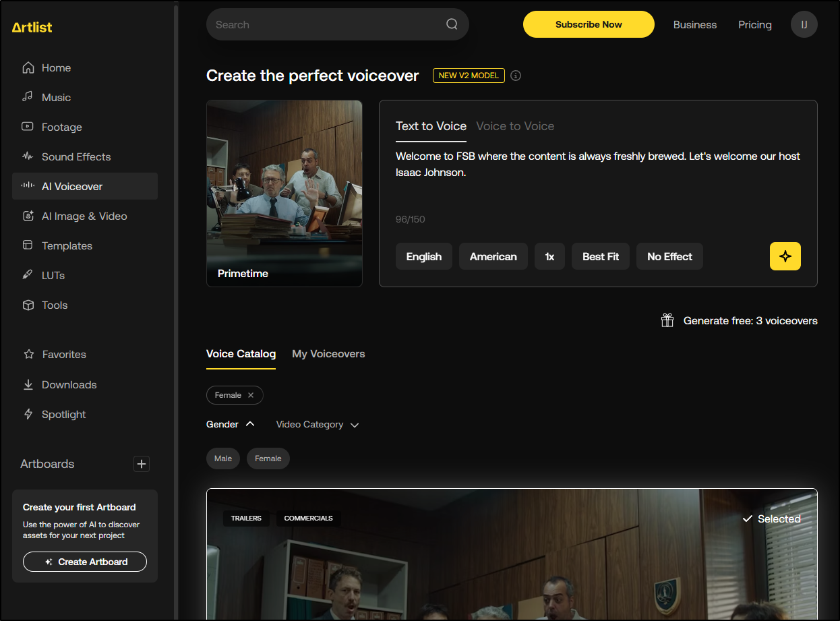Click the AI Image & Video icon
The image size is (840, 621).
pos(28,216)
